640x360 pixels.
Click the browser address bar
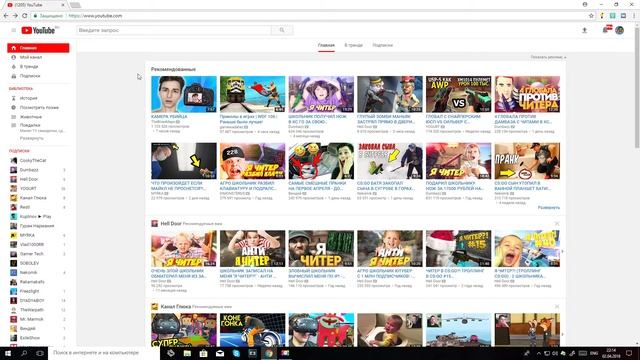310,16
